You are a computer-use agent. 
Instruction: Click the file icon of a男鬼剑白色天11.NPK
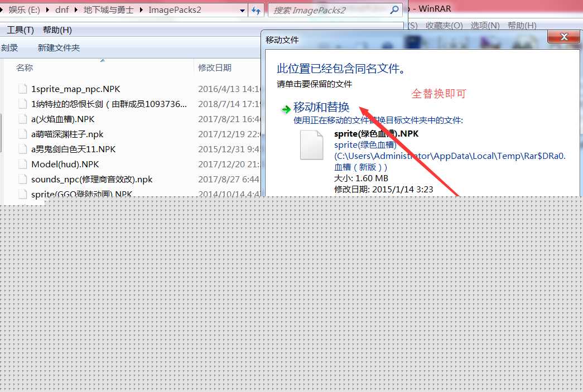(23, 149)
